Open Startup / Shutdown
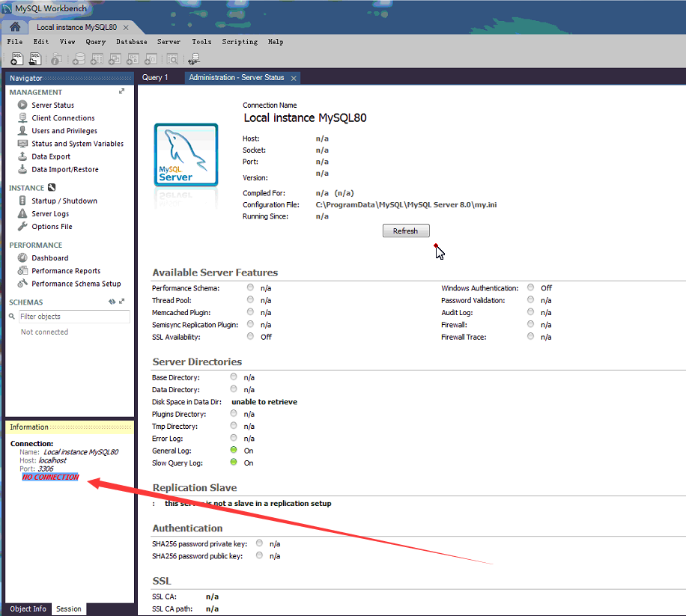Viewport: 686px width, 616px height. pyautogui.click(x=64, y=201)
